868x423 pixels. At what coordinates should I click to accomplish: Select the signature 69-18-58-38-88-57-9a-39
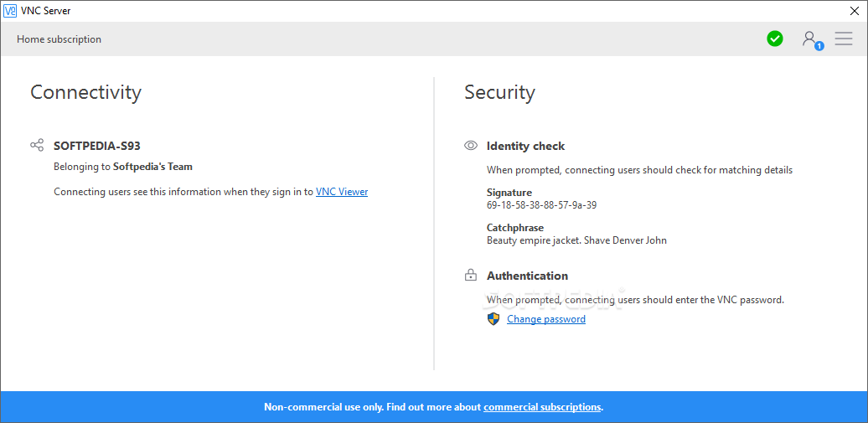point(541,205)
